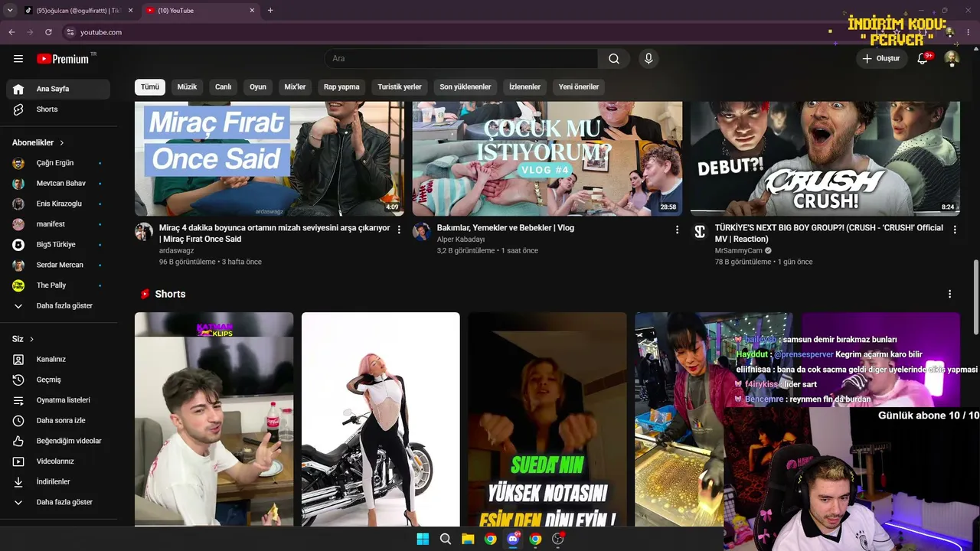Screen dimensions: 980x551
Task: Reload the YouTube page
Action: 48,32
